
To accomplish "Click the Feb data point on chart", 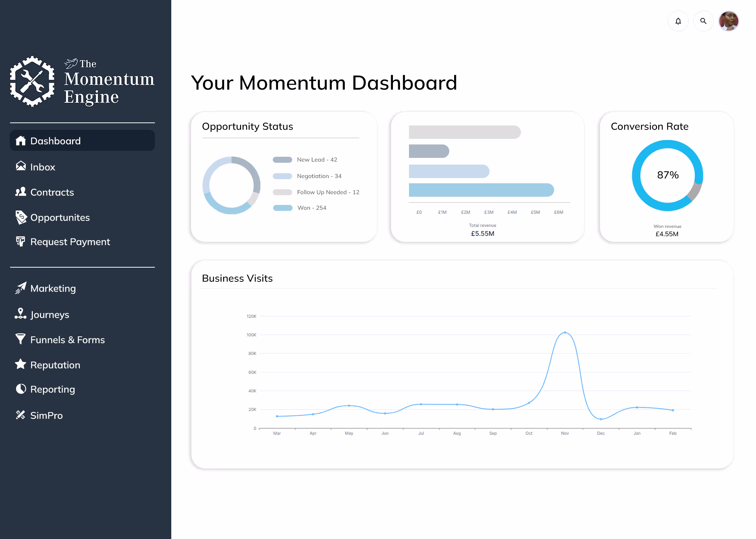I will (x=673, y=410).
